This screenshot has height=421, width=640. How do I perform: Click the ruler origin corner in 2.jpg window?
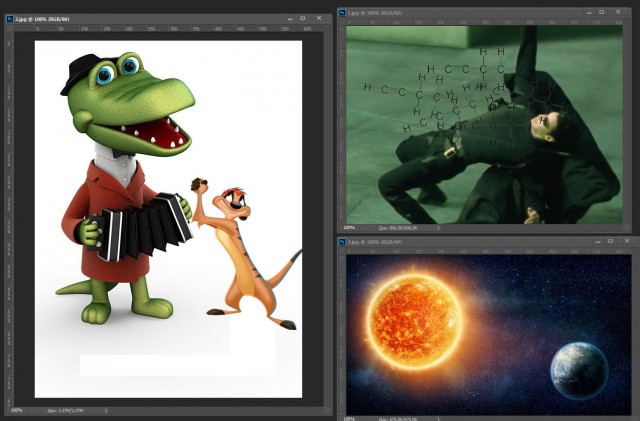click(10, 29)
